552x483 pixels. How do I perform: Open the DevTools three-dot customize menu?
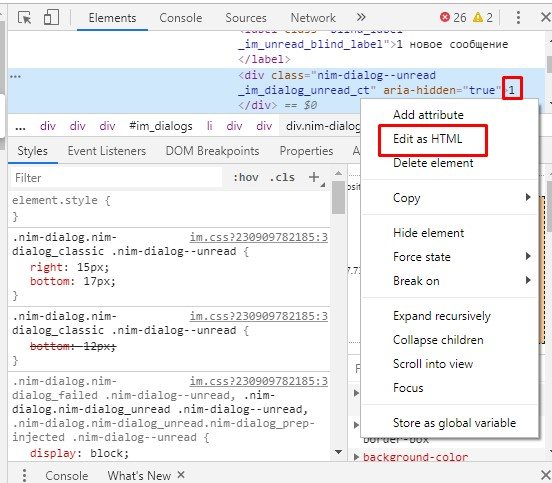[518, 17]
